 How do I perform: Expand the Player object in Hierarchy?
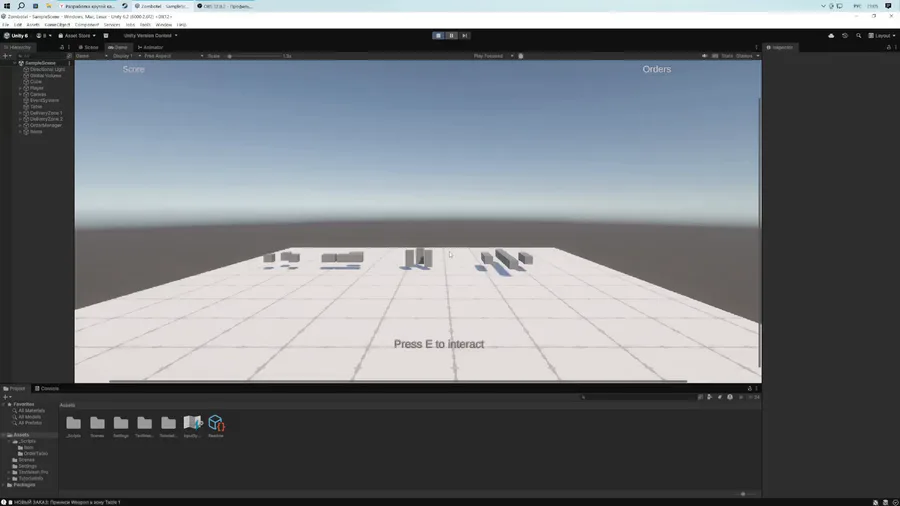coord(20,88)
